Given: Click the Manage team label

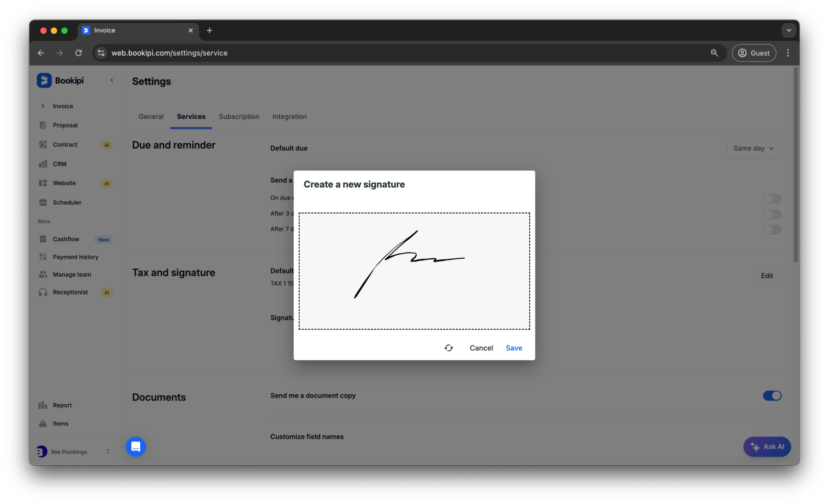Looking at the screenshot, I should tap(72, 275).
